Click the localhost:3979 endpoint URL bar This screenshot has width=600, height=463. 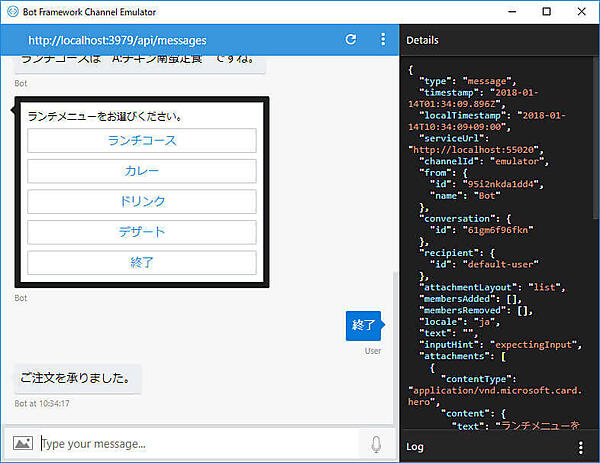[x=117, y=40]
